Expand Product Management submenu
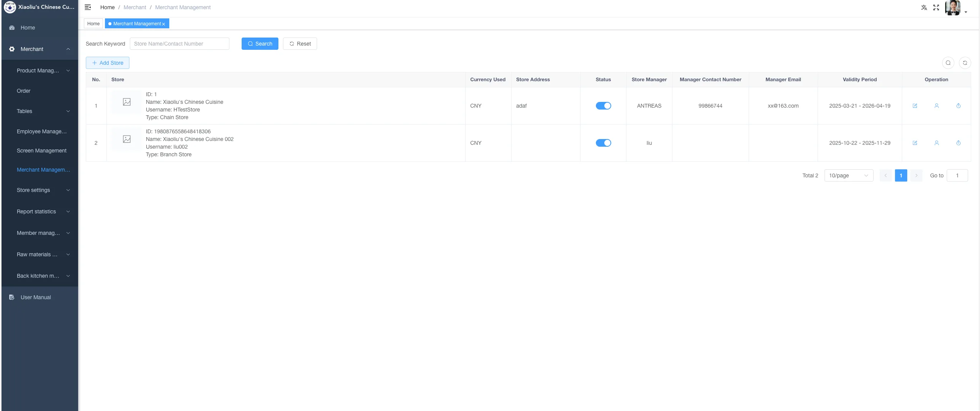Viewport: 980px width, 411px height. tap(43, 70)
